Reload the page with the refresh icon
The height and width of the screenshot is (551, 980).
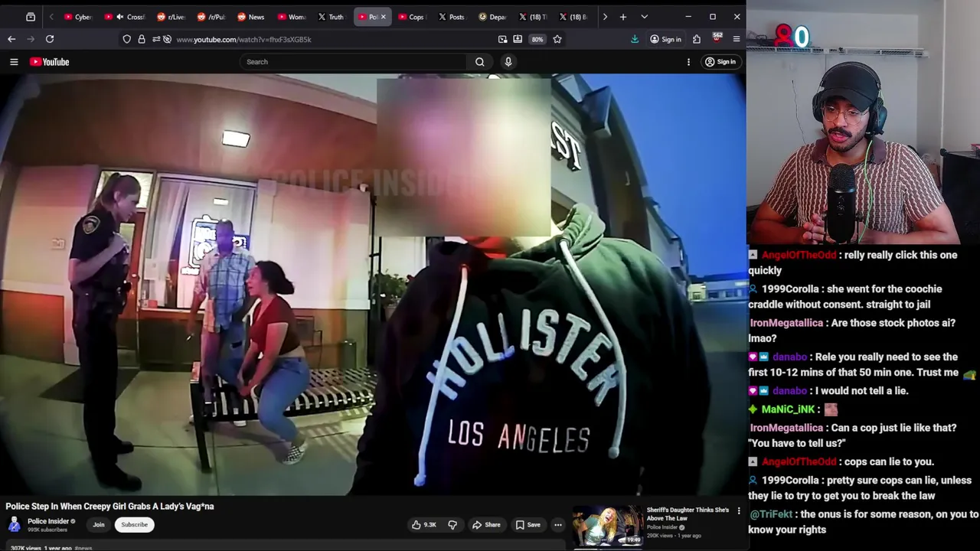click(50, 39)
